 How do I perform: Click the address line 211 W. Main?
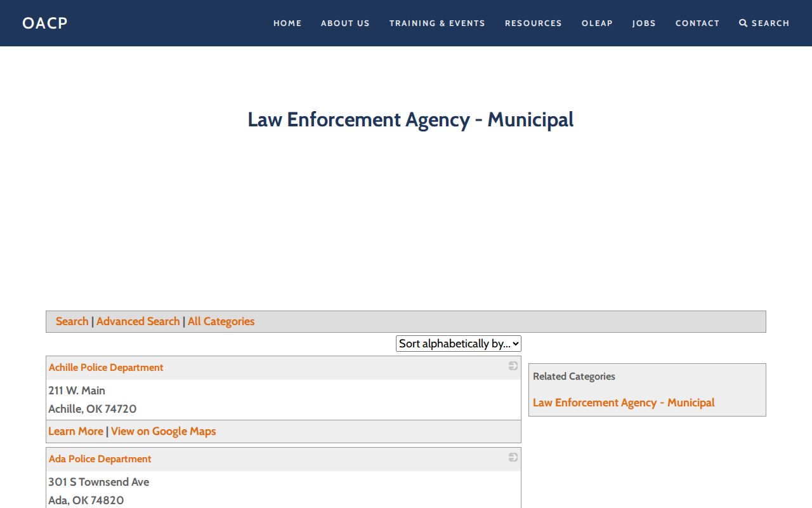coord(77,391)
